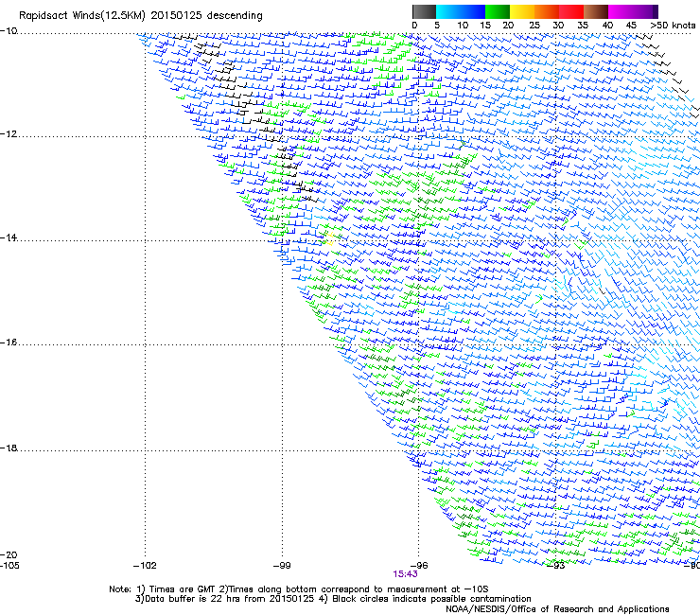Viewport: 700px width, 615px height.
Task: Click the red 30-35 knots color band
Action: [x=571, y=11]
